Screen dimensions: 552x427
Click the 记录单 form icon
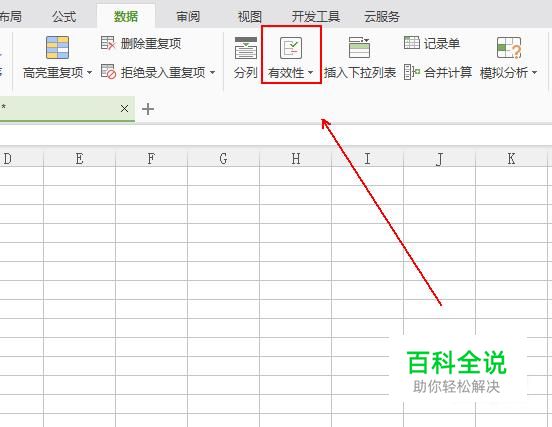pos(412,43)
